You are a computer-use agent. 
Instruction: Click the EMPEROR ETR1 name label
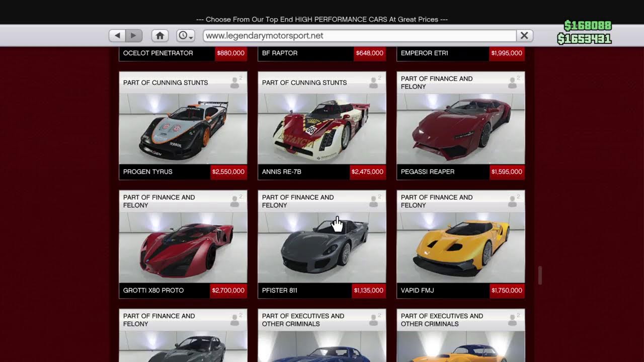(x=425, y=53)
